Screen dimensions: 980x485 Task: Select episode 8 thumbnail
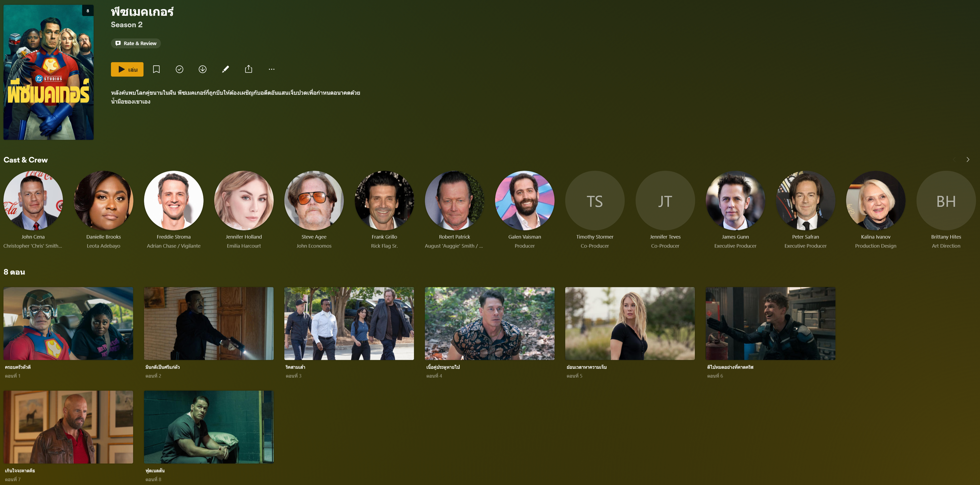click(209, 427)
